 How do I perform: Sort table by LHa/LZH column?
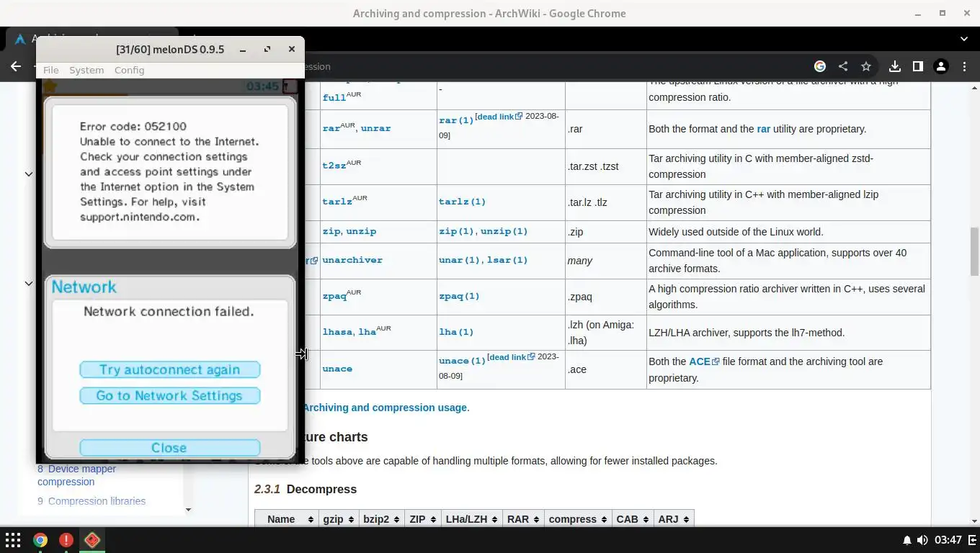[x=471, y=519]
